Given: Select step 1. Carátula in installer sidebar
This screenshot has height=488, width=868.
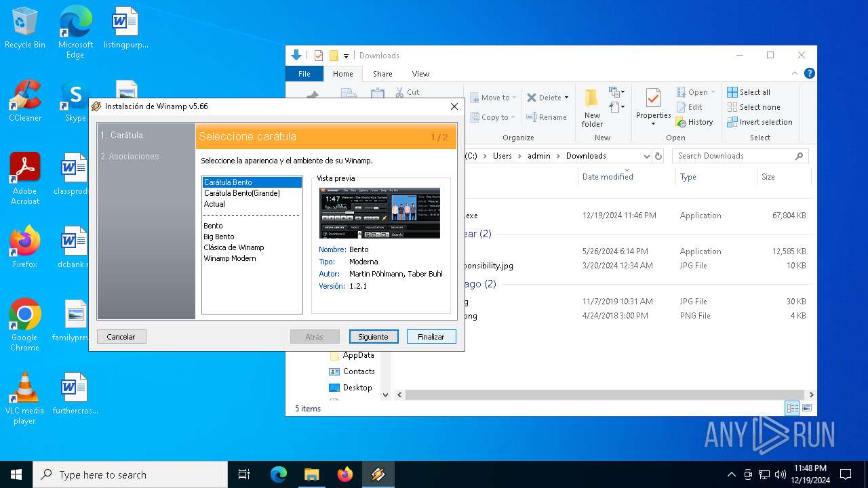Looking at the screenshot, I should click(121, 136).
